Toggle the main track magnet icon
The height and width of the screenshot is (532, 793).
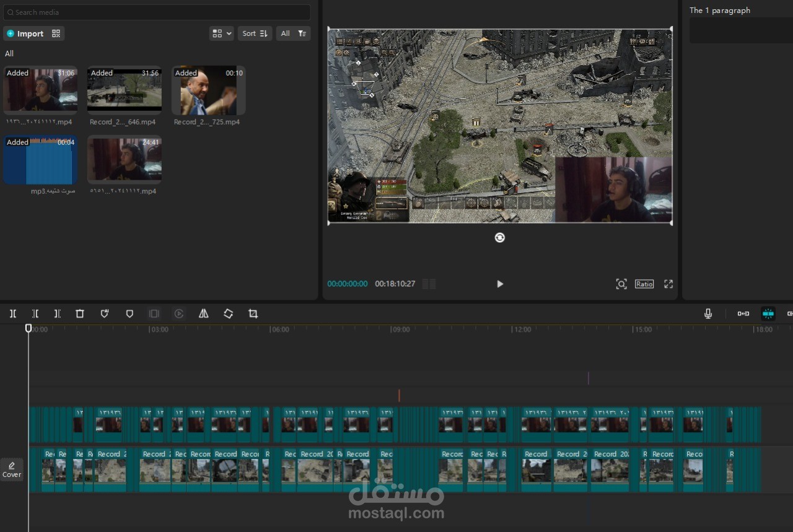743,314
